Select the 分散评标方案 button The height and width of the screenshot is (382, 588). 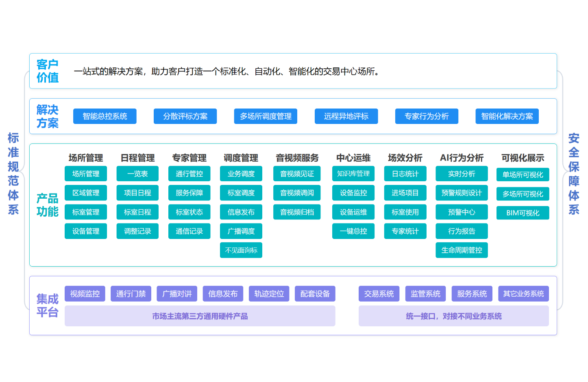point(185,116)
